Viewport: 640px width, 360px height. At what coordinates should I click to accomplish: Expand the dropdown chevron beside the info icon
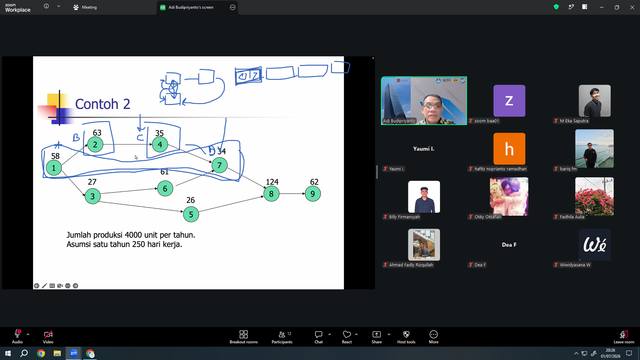pos(58,6)
